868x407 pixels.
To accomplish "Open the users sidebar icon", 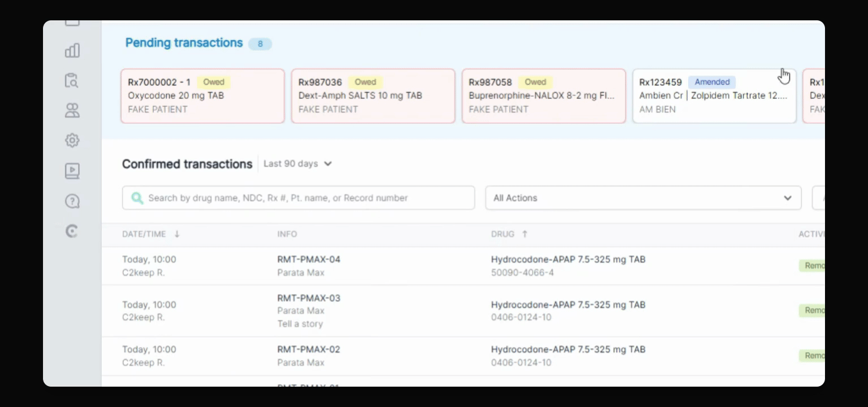I will click(x=72, y=110).
